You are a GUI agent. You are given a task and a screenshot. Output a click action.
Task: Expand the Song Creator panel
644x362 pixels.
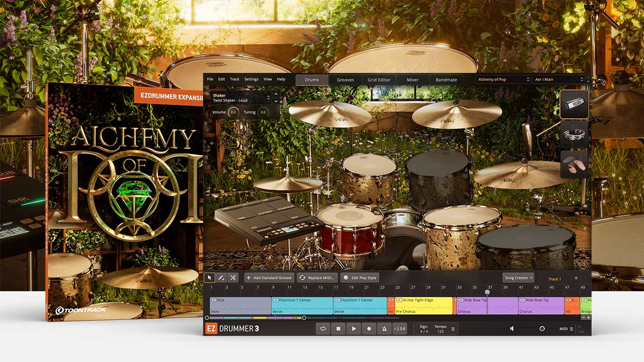[518, 278]
